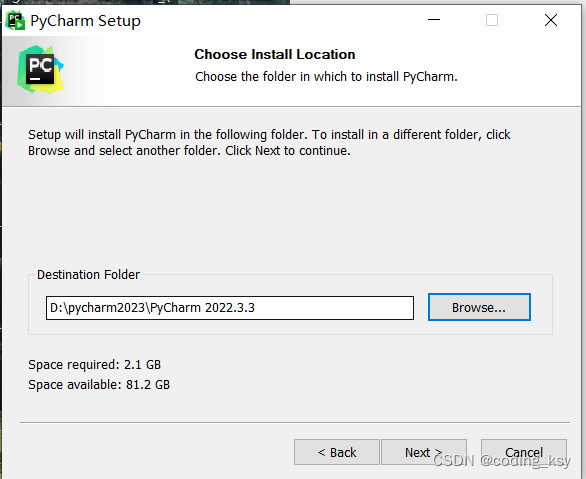Go to the previous step with Back
This screenshot has width=586, height=479.
[337, 452]
